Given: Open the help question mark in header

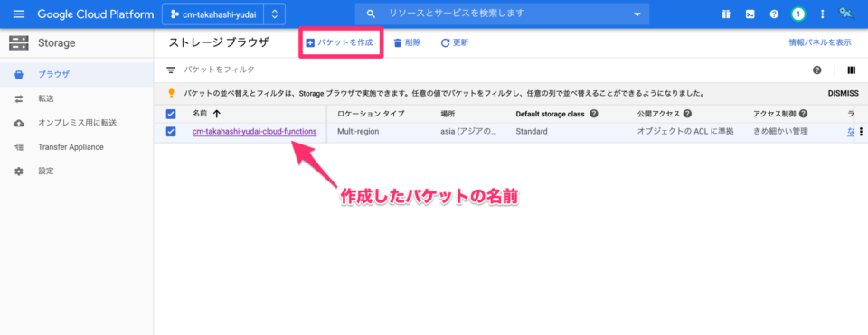Looking at the screenshot, I should (774, 14).
